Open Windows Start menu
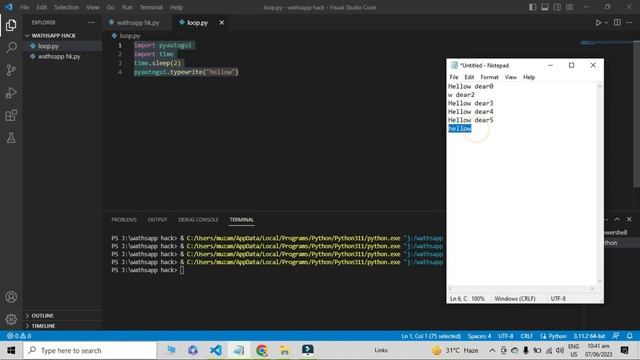The height and width of the screenshot is (360, 640). 11,350
